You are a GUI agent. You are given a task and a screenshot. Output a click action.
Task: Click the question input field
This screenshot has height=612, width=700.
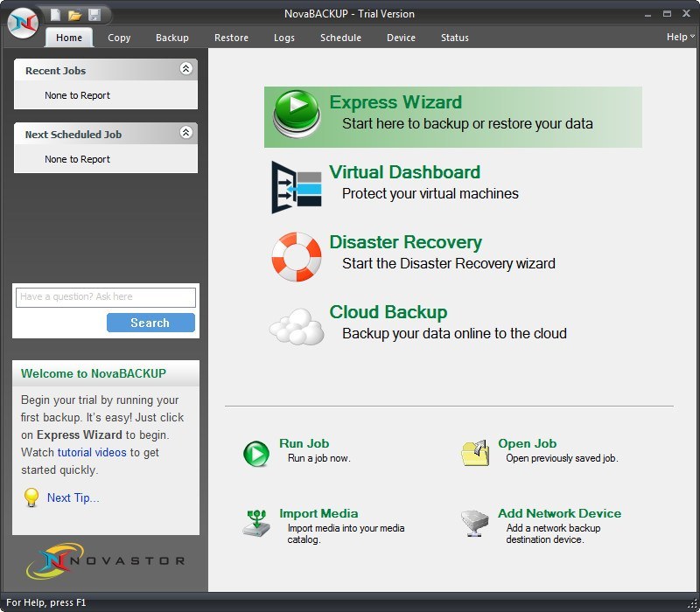point(105,296)
